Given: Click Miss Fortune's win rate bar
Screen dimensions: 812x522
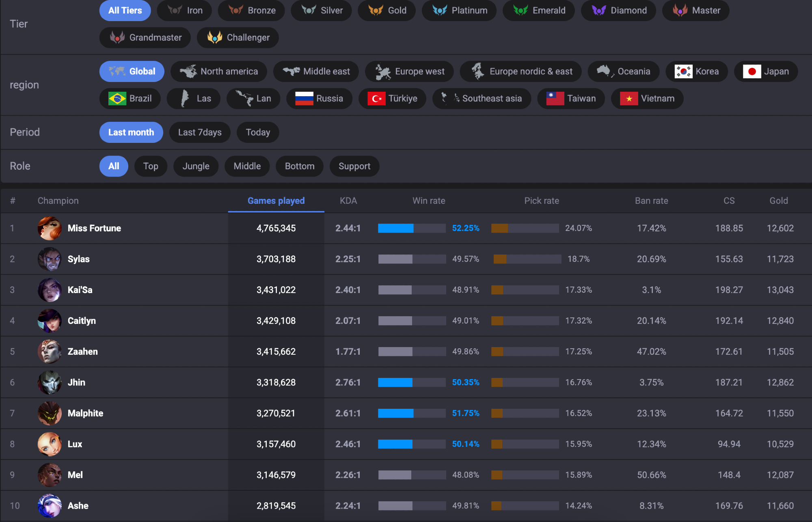Looking at the screenshot, I should click(411, 228).
